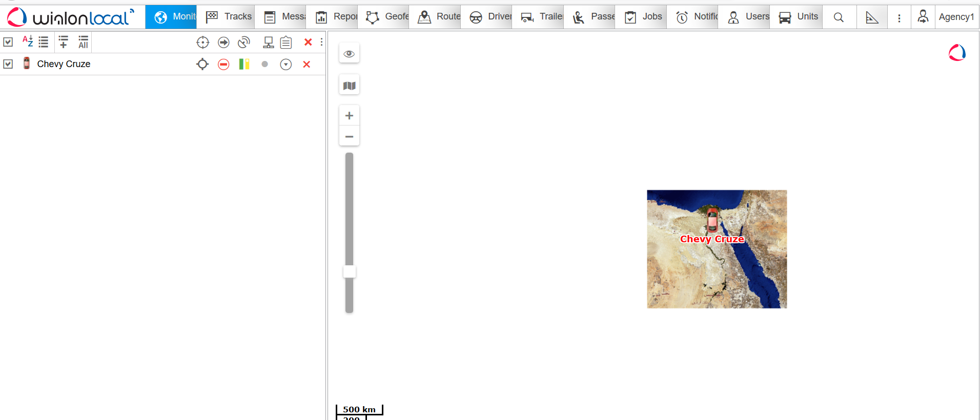Click the crosshair icon in Chevy Cruze row
This screenshot has width=980, height=420.
(x=202, y=64)
